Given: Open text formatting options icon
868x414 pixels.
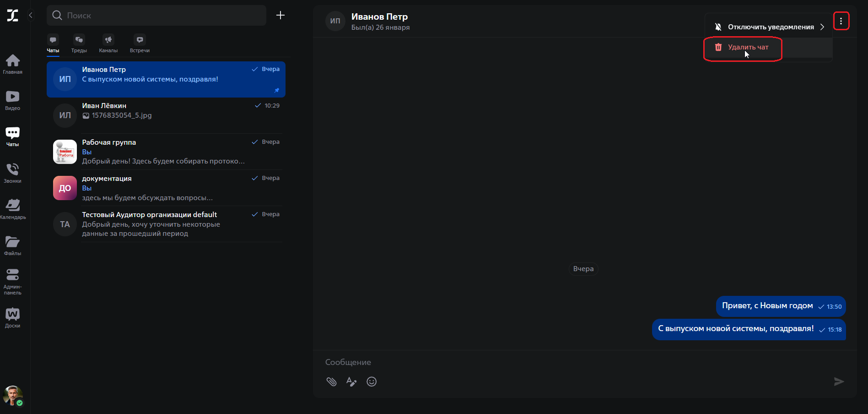Looking at the screenshot, I should click(x=351, y=381).
